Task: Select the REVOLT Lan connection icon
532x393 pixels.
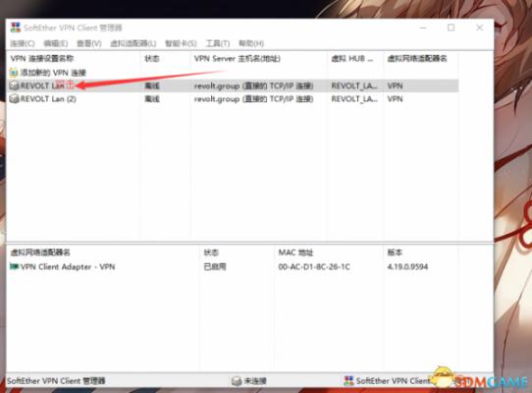Action: [x=14, y=85]
